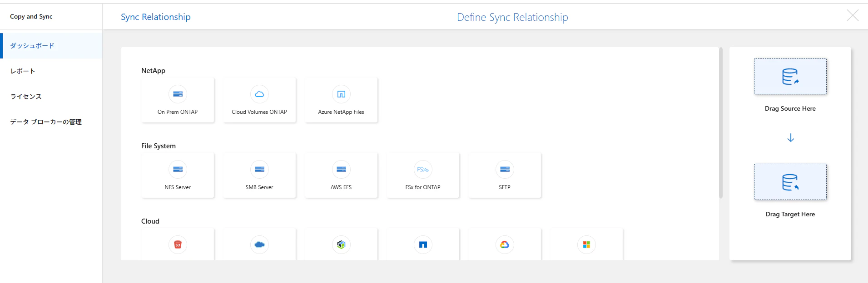Open データ ブローカーの管理 in the sidebar
Image resolution: width=868 pixels, height=283 pixels.
coord(51,122)
